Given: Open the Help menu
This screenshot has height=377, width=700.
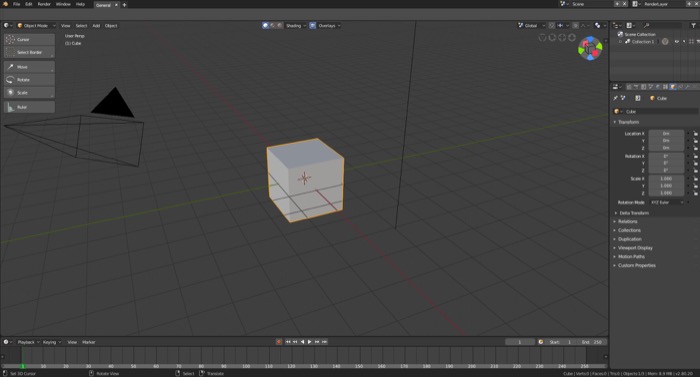Looking at the screenshot, I should tap(80, 4).
